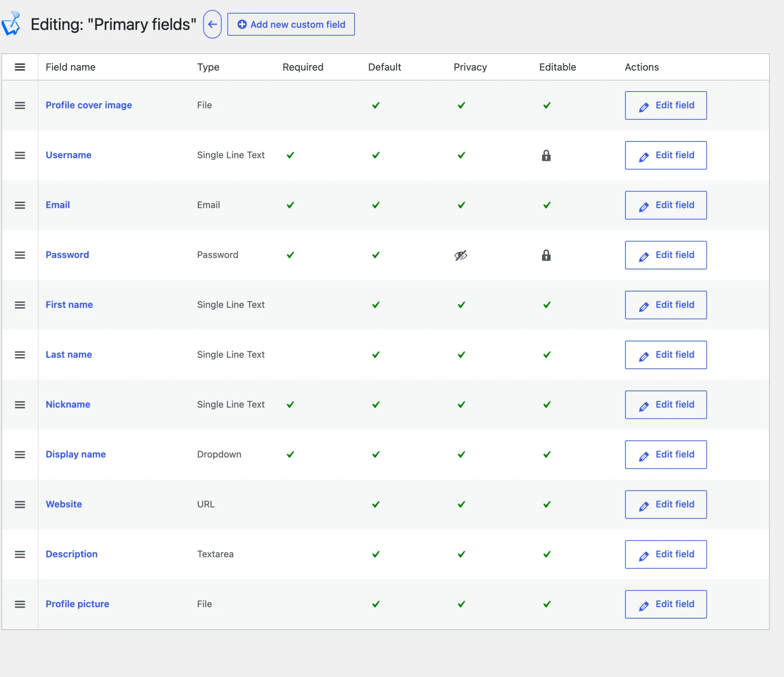This screenshot has width=784, height=677.
Task: Click the hidden-eye privacy icon for Password
Action: [461, 255]
